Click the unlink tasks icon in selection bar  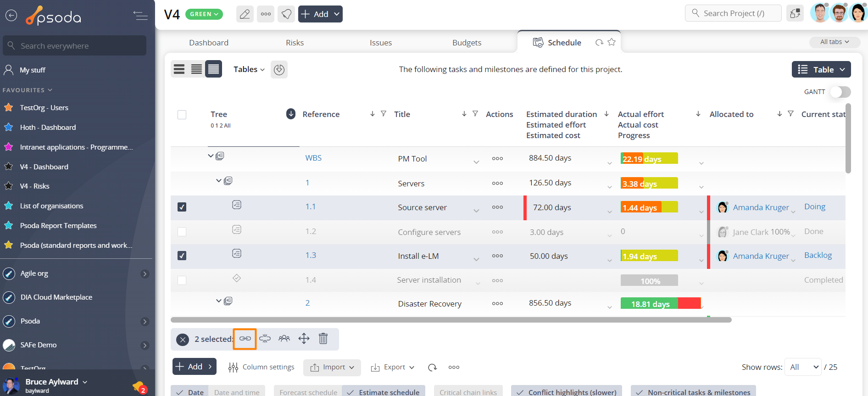pyautogui.click(x=265, y=339)
